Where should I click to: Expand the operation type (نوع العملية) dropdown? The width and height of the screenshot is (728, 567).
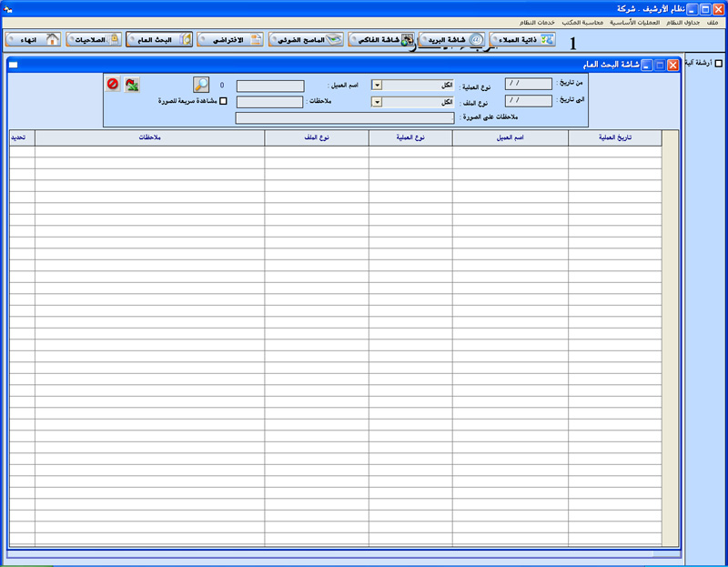(377, 85)
